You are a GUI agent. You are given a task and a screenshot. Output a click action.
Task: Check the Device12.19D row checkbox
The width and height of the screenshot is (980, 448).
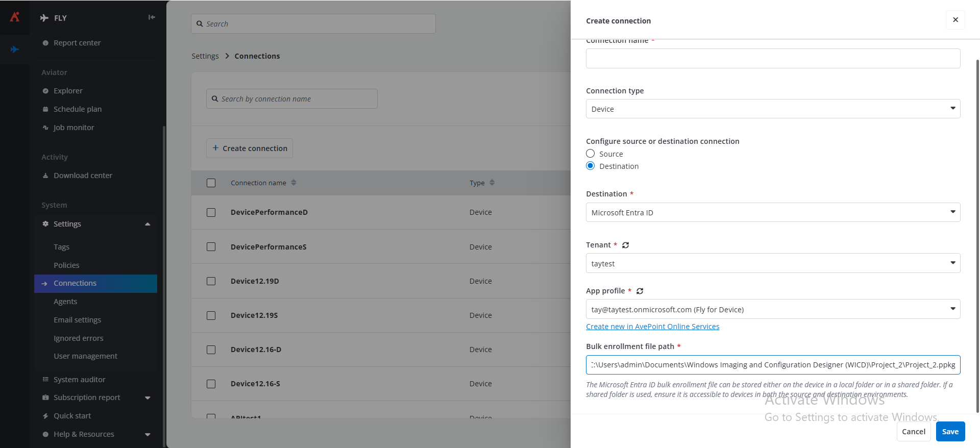(x=211, y=281)
